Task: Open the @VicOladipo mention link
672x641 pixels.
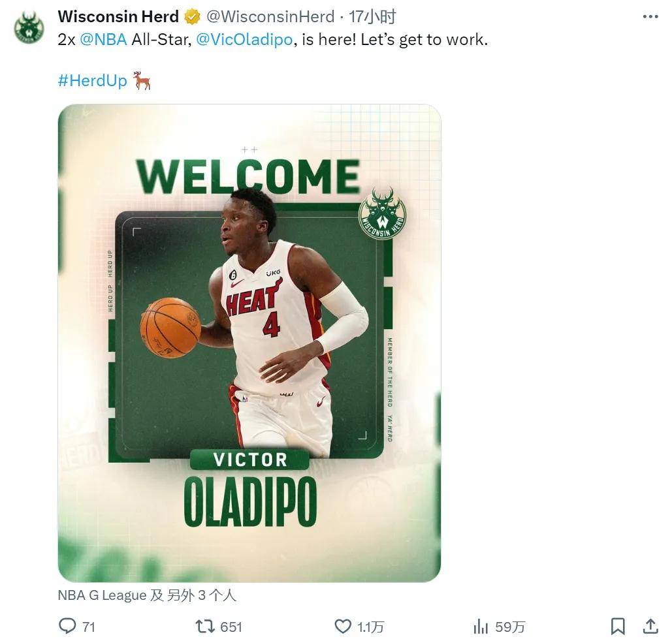Action: click(x=244, y=39)
